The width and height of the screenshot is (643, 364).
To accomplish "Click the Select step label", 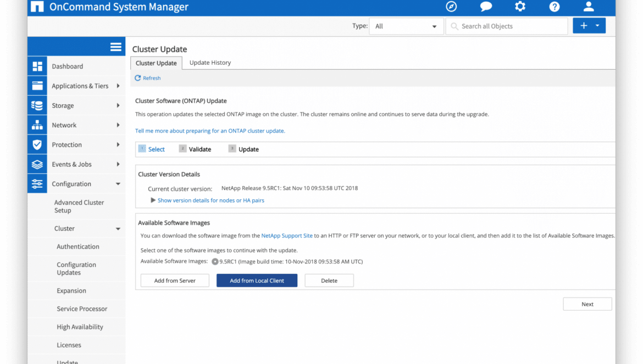I will pos(156,149).
